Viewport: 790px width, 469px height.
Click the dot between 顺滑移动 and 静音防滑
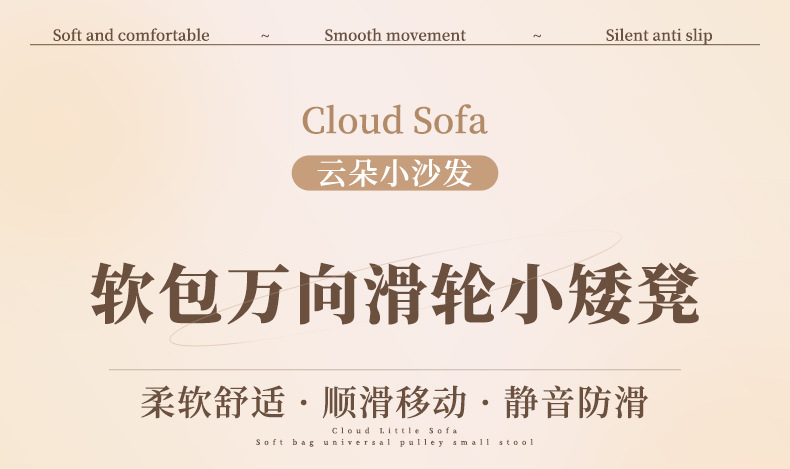click(x=486, y=403)
